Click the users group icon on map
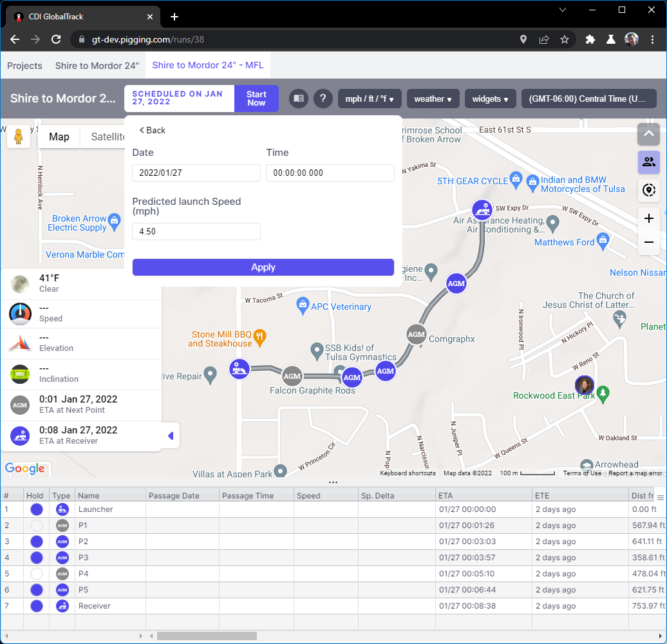The image size is (667, 644). pos(648,162)
